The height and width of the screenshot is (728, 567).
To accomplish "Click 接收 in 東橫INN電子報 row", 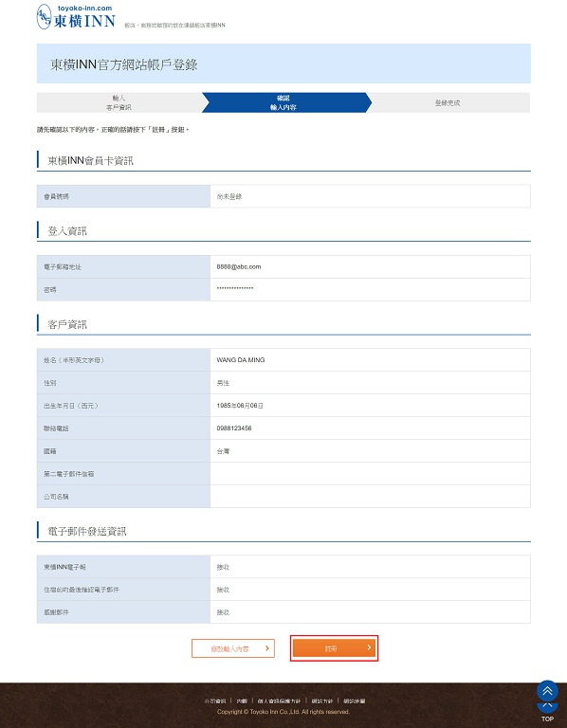I will 223,568.
